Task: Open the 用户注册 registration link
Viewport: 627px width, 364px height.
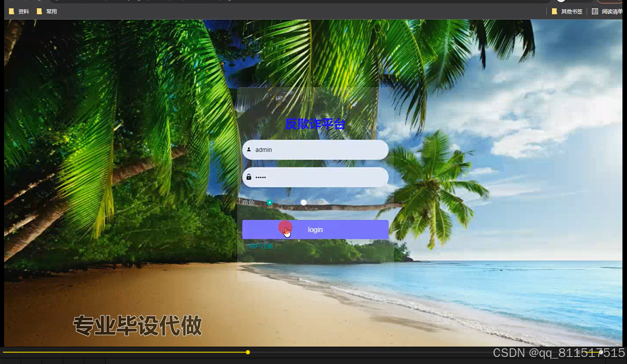Action: pyautogui.click(x=261, y=246)
